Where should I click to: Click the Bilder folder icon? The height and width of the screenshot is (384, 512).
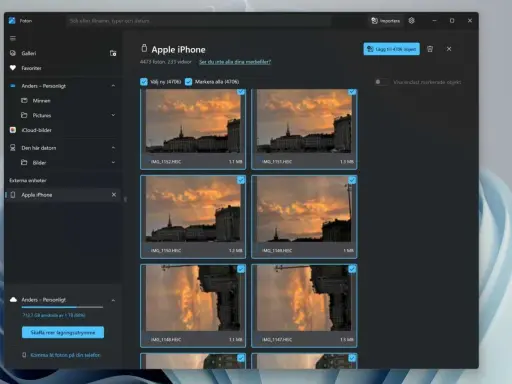coord(24,162)
